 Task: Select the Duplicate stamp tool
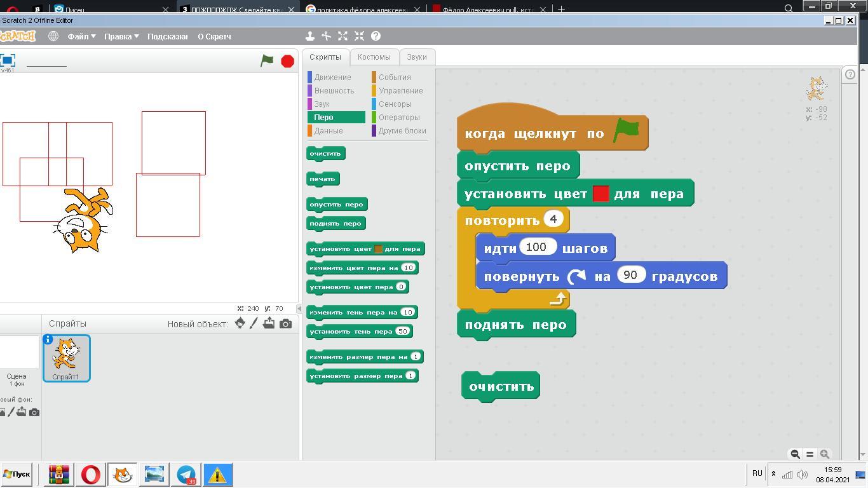pos(309,36)
